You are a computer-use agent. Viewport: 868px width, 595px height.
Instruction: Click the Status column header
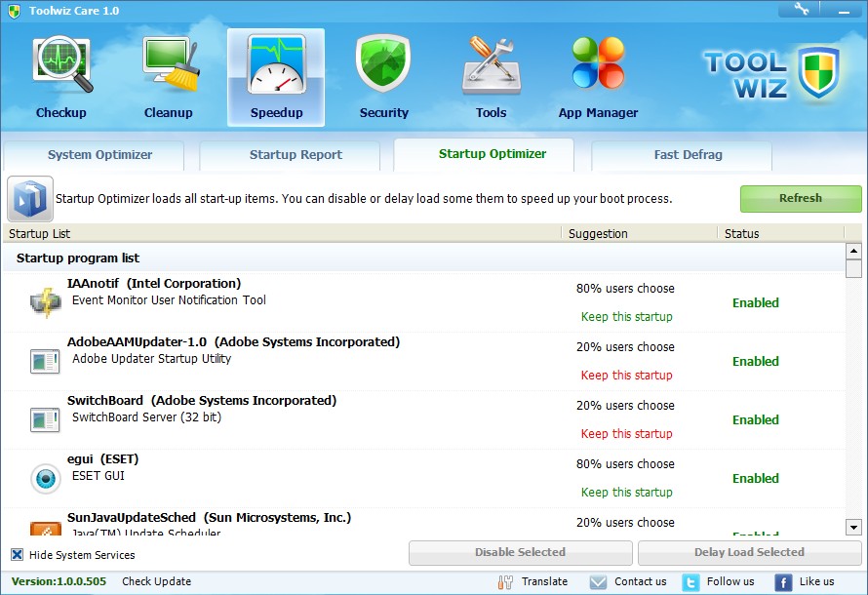(780, 233)
